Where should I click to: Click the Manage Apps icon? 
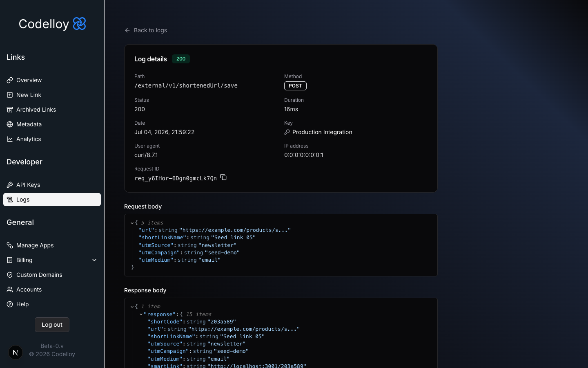click(x=10, y=245)
